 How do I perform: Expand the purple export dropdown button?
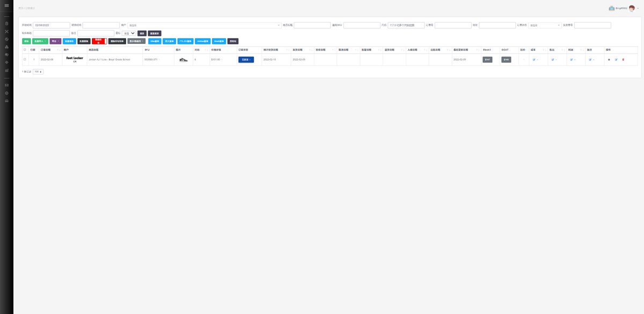55,41
